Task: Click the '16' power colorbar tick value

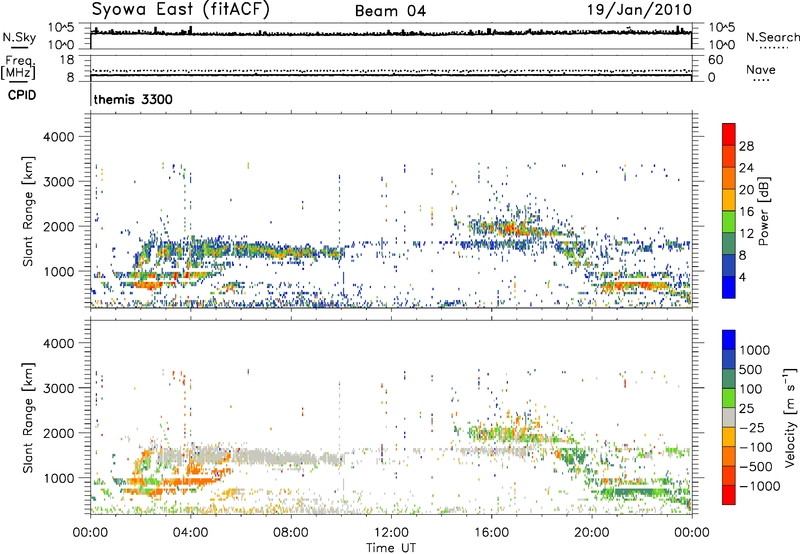Action: pos(746,212)
